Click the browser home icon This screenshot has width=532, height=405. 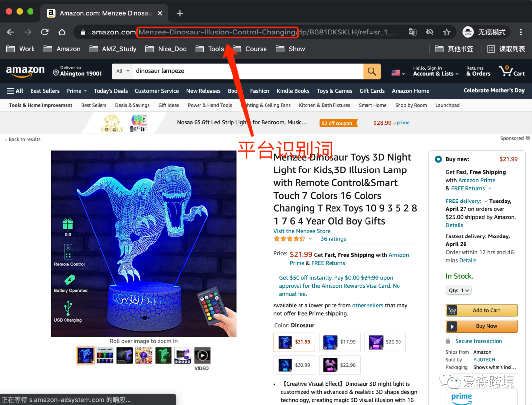62,32
